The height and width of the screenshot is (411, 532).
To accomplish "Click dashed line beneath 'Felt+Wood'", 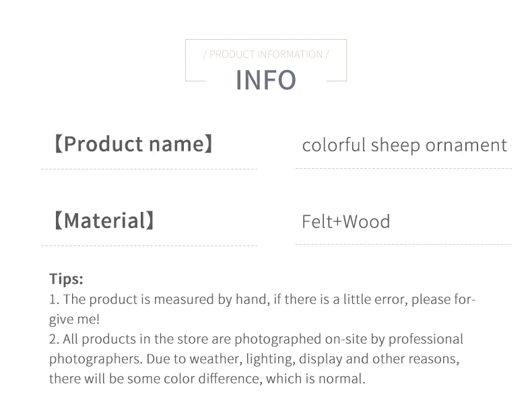I will pos(403,244).
